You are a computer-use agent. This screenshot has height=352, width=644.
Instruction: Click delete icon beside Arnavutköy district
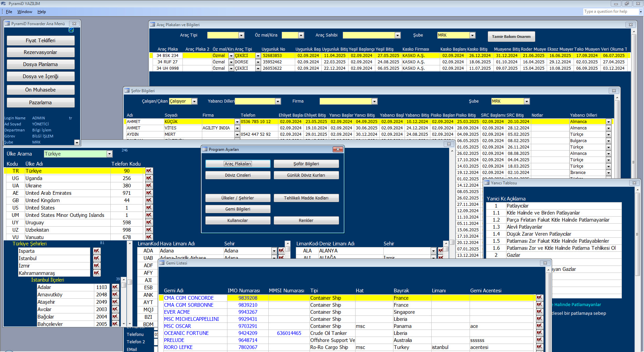(x=115, y=295)
